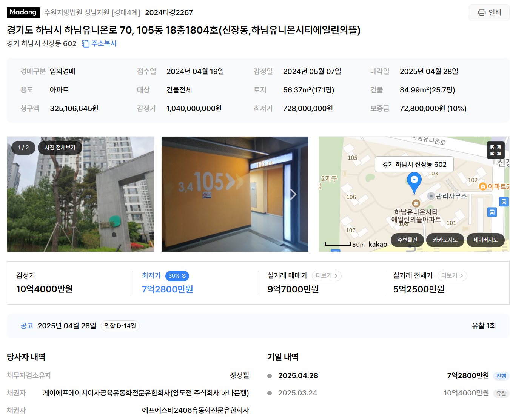Select the 주변물건 map option
Screen dimensions: 510x420
pos(407,240)
